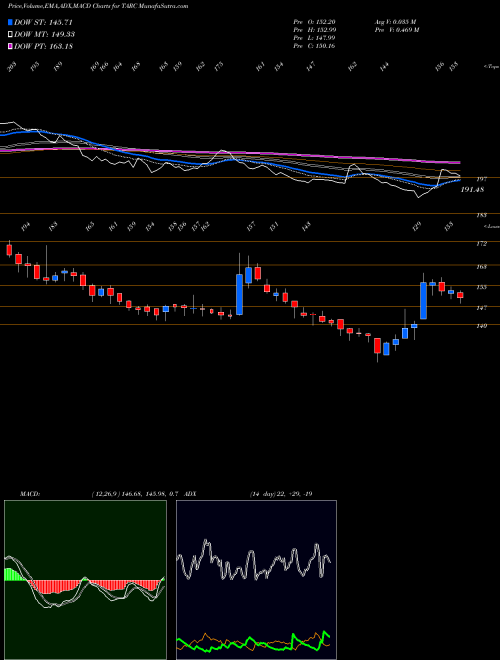500x660 pixels.
Task: Click the 203 tops label
Action: click(x=13, y=67)
